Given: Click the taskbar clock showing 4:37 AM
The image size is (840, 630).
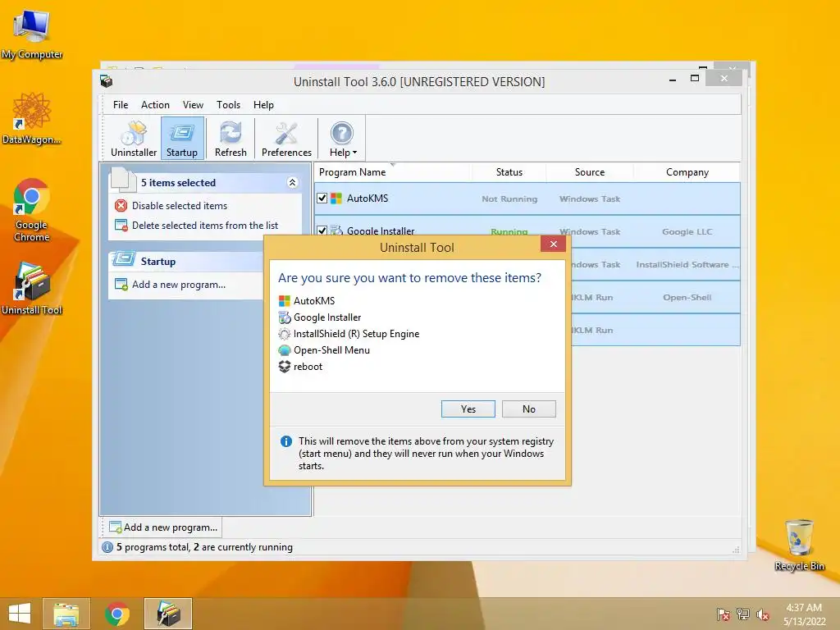Looking at the screenshot, I should pos(804,614).
